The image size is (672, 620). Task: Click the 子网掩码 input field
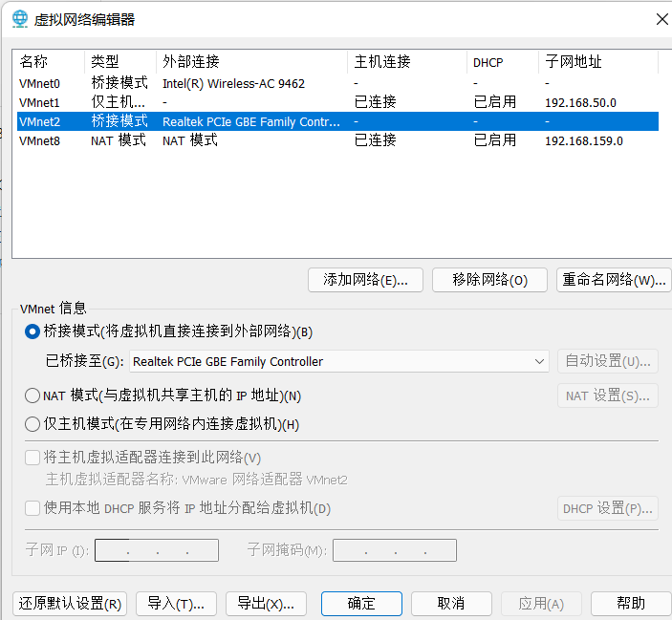pyautogui.click(x=395, y=550)
